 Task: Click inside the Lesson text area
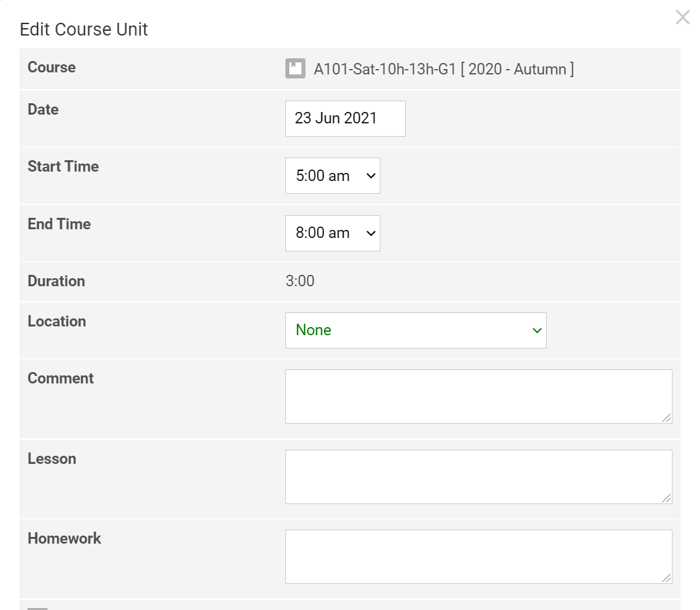click(x=478, y=477)
